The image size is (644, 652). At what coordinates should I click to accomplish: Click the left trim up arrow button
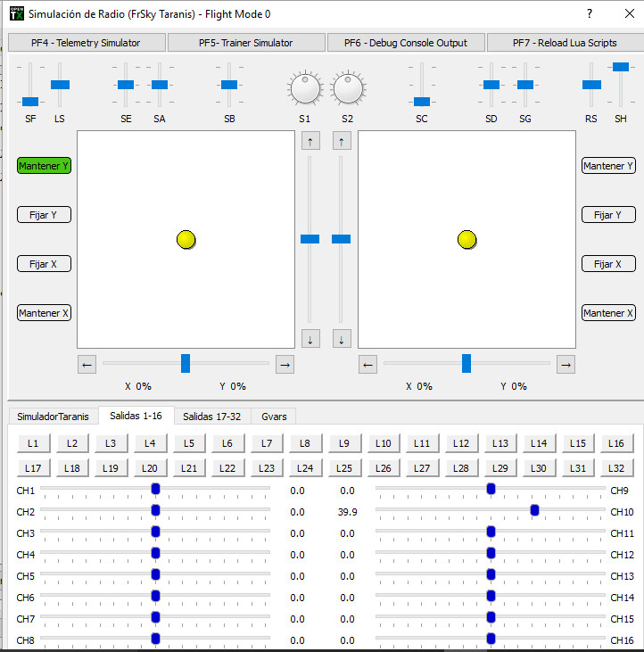310,141
